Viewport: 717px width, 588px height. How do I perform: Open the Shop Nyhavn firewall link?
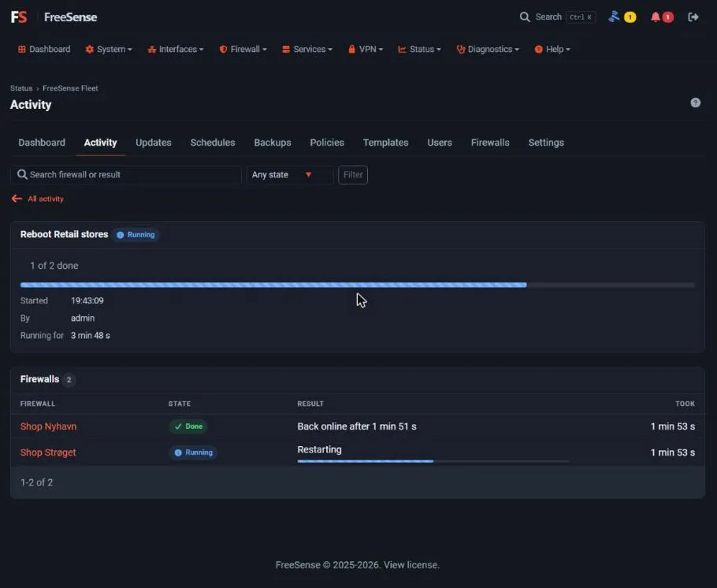point(49,426)
